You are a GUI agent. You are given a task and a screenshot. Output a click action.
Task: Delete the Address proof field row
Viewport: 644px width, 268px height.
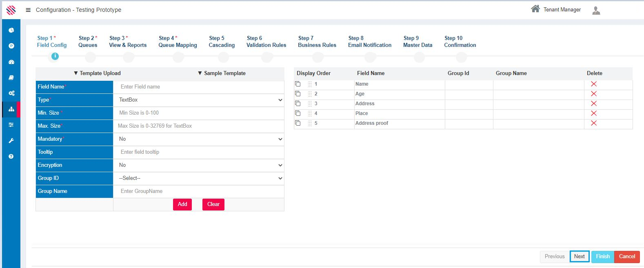coord(593,123)
